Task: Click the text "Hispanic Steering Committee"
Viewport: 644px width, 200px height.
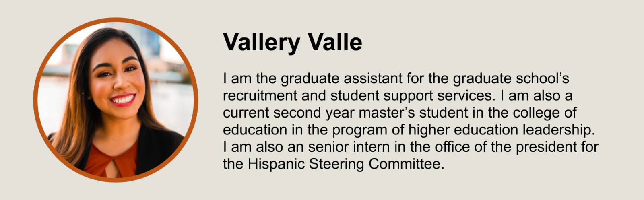Action: click(345, 164)
